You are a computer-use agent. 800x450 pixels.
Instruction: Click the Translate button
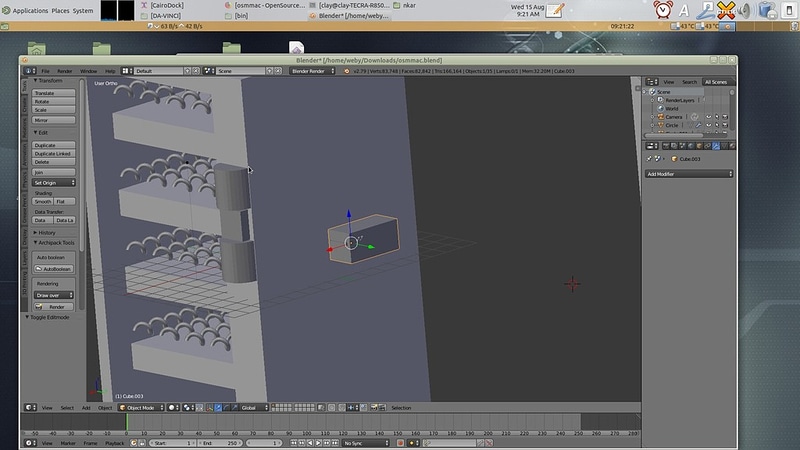(54, 93)
